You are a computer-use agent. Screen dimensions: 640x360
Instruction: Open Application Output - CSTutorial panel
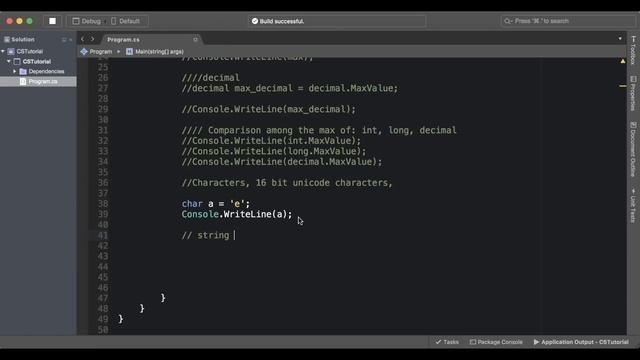click(581, 342)
